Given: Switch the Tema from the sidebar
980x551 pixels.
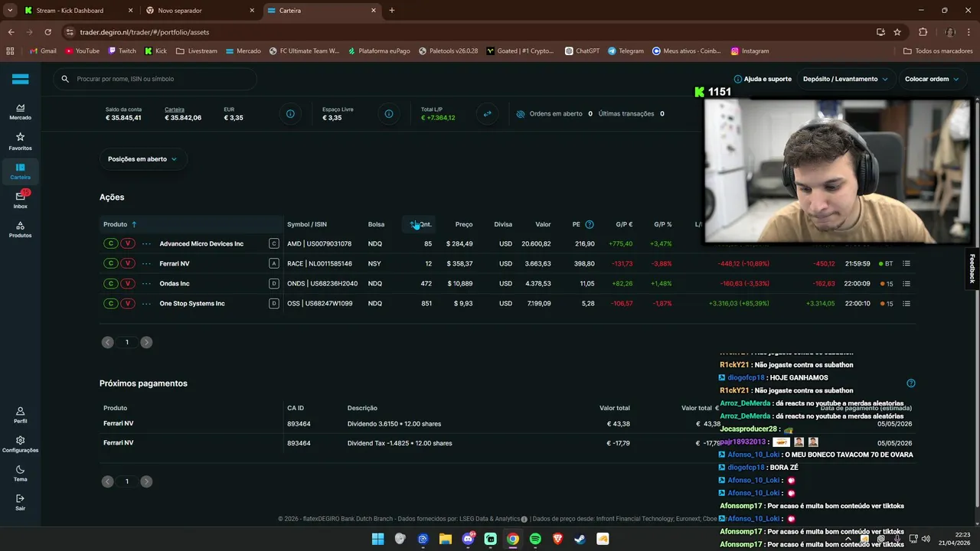Looking at the screenshot, I should tap(20, 473).
